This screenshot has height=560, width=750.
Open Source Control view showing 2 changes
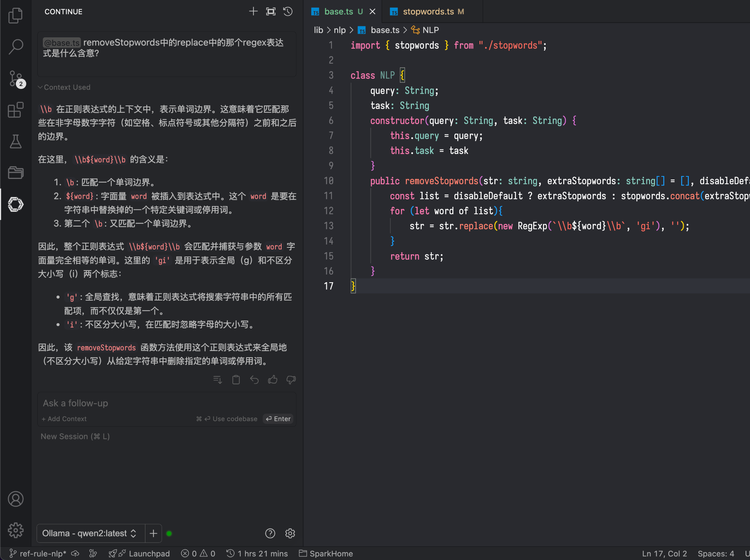tap(15, 78)
